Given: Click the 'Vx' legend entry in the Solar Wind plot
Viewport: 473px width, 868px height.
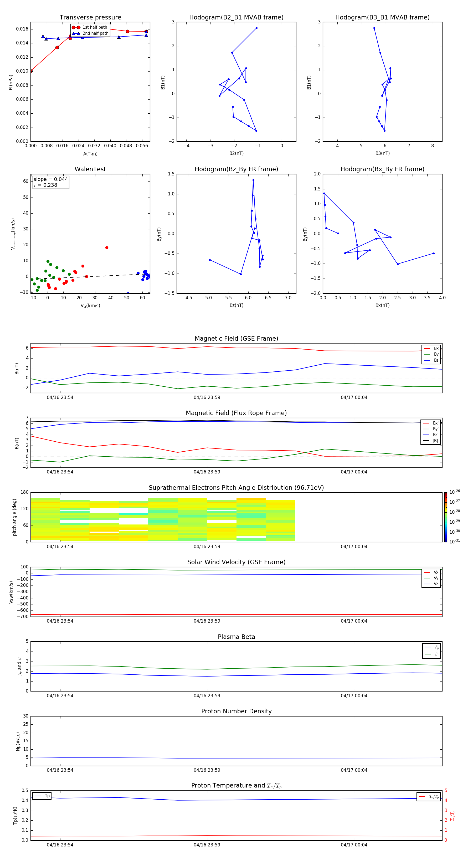Looking at the screenshot, I should pyautogui.click(x=431, y=572).
